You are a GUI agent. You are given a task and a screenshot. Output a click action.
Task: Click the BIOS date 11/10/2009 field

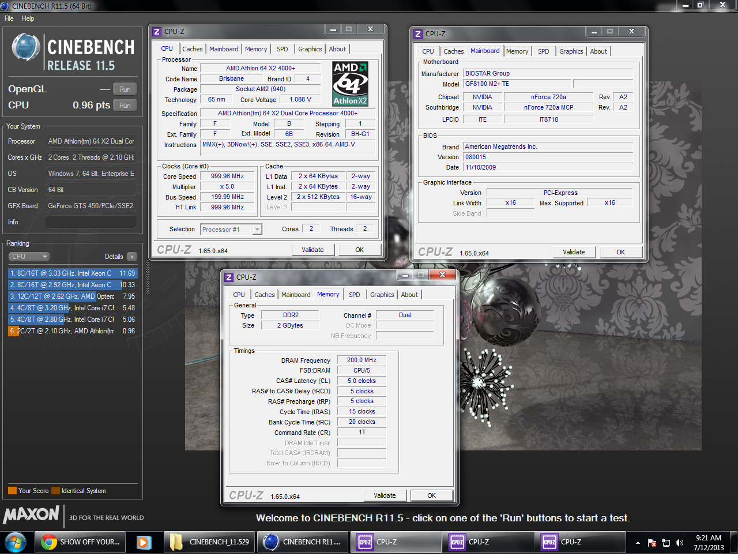[548, 167]
